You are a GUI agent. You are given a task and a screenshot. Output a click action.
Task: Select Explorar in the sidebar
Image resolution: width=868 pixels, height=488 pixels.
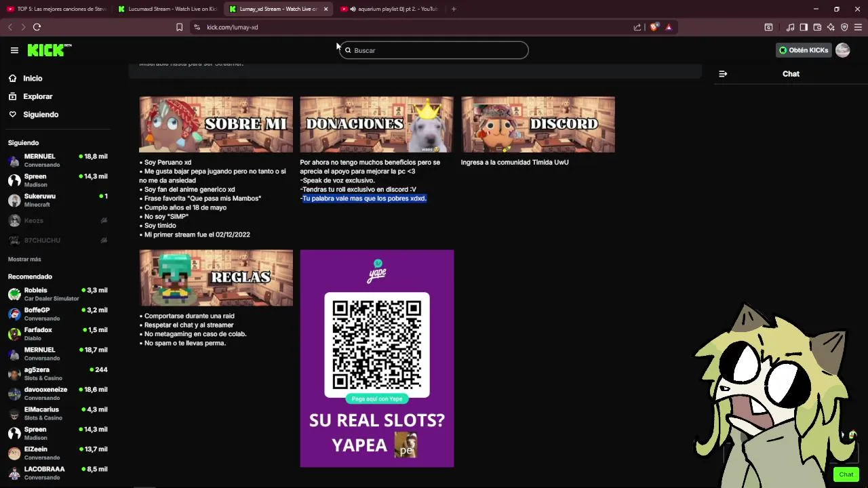38,96
